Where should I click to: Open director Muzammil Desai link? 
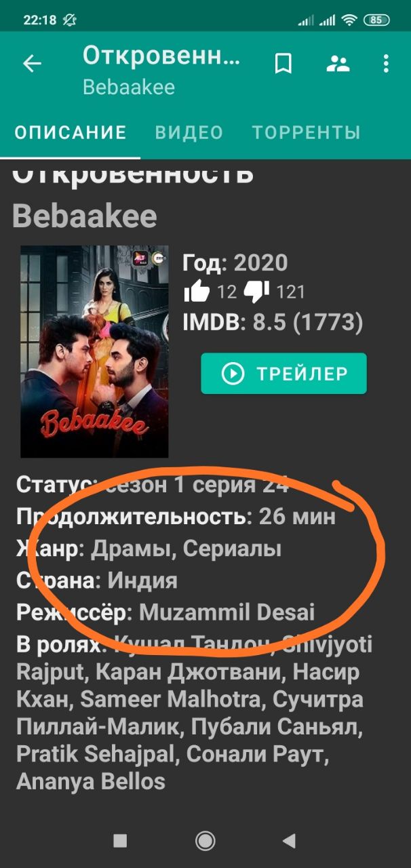click(227, 612)
